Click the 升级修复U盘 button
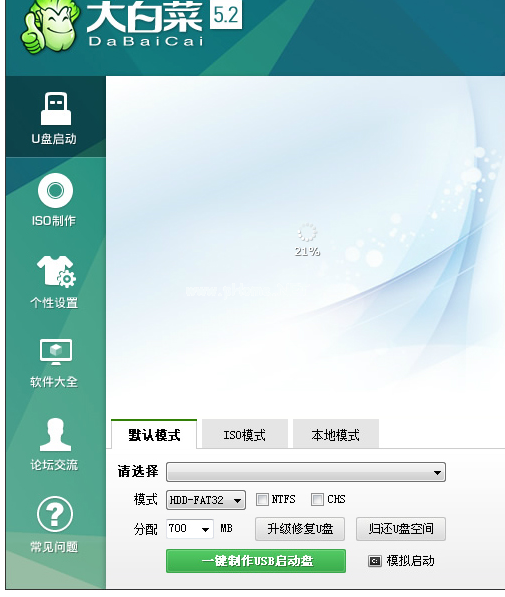 coord(300,529)
